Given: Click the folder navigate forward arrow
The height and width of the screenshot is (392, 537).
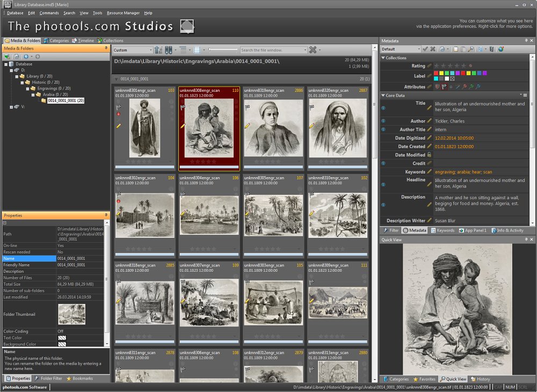Looking at the screenshot, I should (x=38, y=56).
